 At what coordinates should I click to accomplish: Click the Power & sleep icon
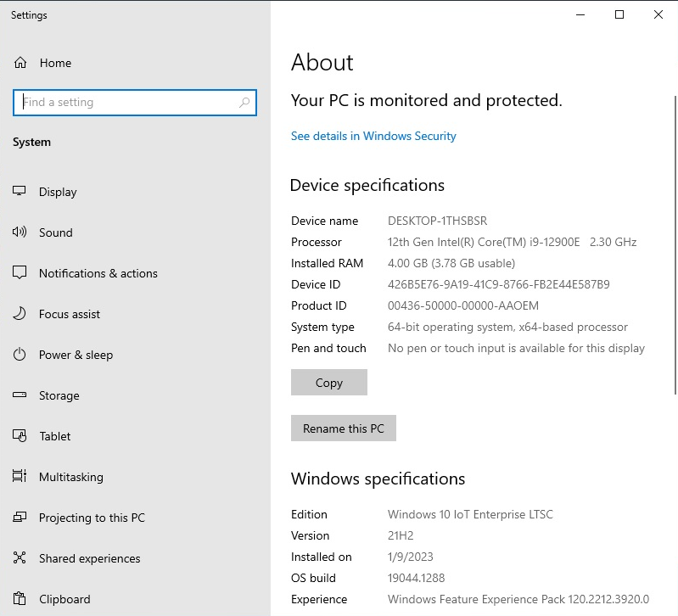click(x=20, y=355)
